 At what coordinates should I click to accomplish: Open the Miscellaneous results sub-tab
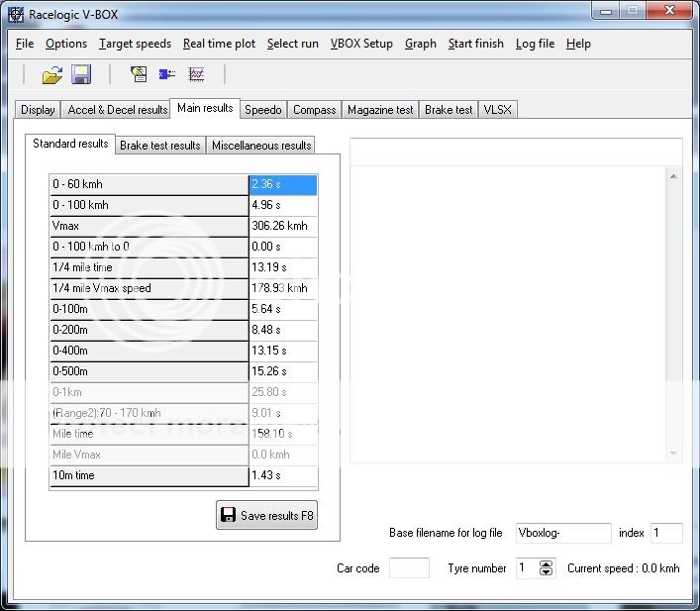pyautogui.click(x=261, y=146)
